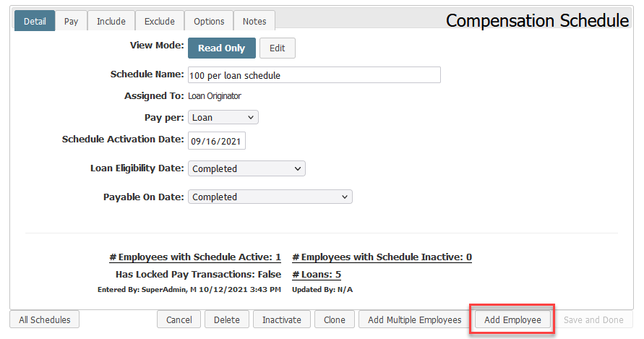Open Employees with Schedule Inactive link
Image resolution: width=644 pixels, height=339 pixels.
[382, 257]
